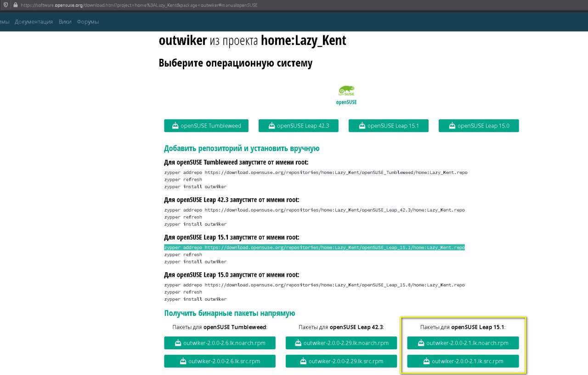Viewport: 588px width, 375px height.
Task: Click the Получить бинарные пакеты напрямую heading
Action: (230, 313)
